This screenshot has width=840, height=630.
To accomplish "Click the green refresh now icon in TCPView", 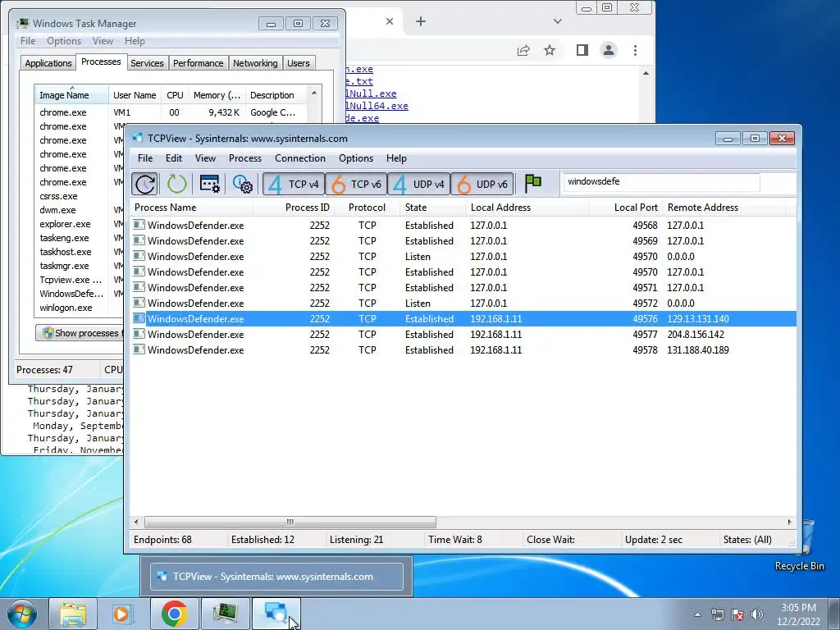I will point(176,184).
